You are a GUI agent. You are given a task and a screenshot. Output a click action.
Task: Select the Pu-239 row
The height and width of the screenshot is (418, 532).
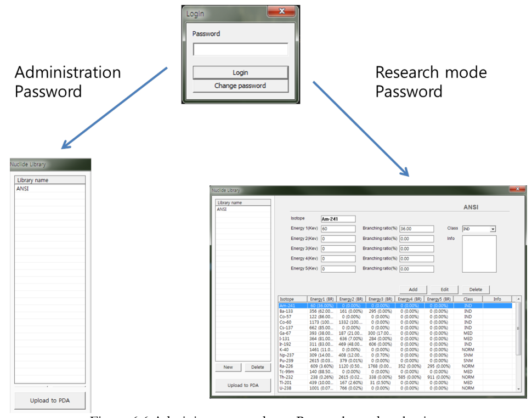tap(395, 360)
